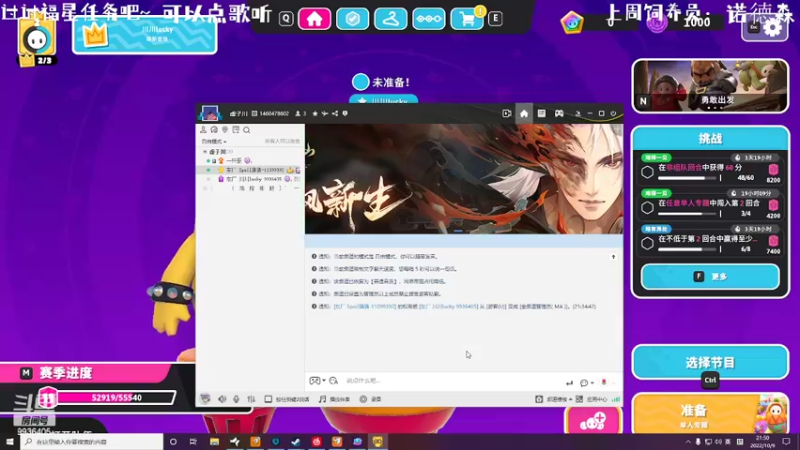Open the 赛季进度 season progress panel

tap(87, 373)
